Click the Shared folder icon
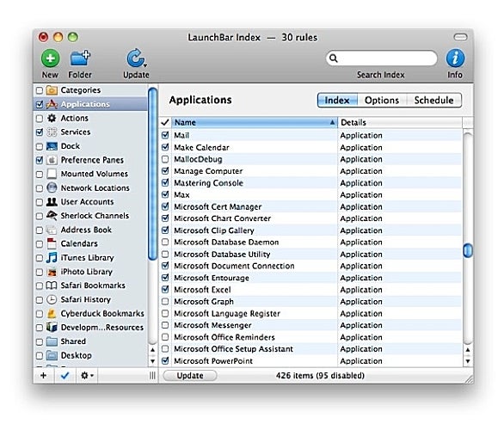 point(52,341)
